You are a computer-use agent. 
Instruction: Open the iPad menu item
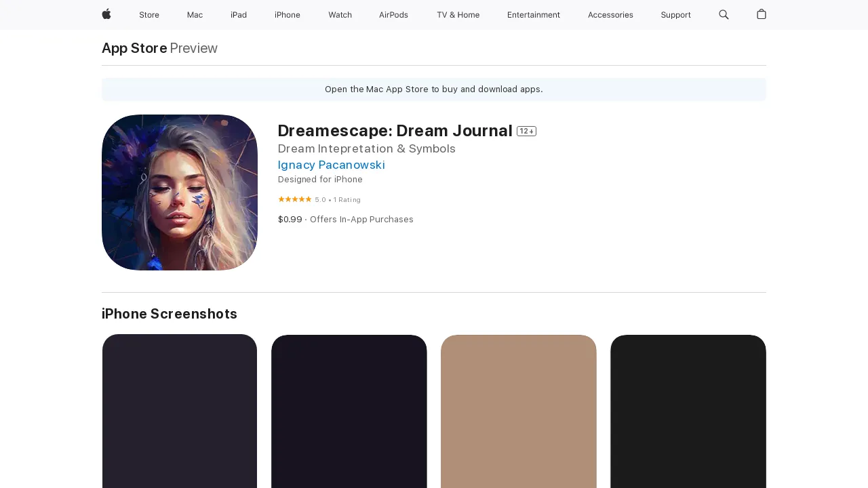(x=239, y=15)
